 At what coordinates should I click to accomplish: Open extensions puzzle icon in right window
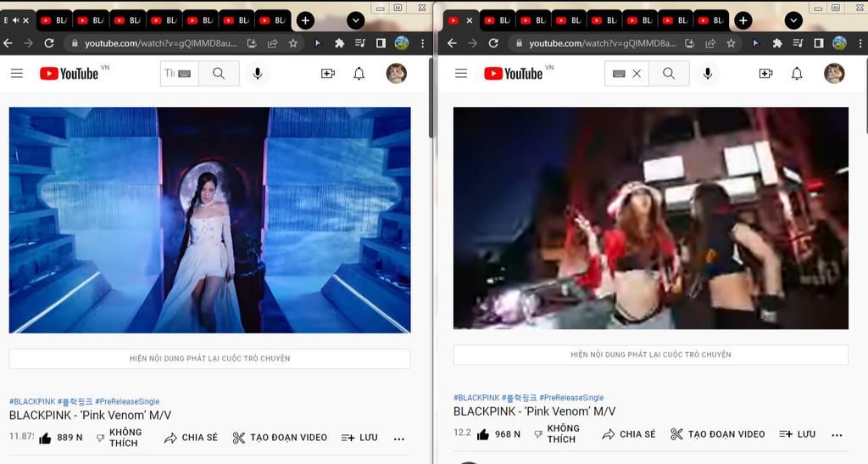(777, 42)
